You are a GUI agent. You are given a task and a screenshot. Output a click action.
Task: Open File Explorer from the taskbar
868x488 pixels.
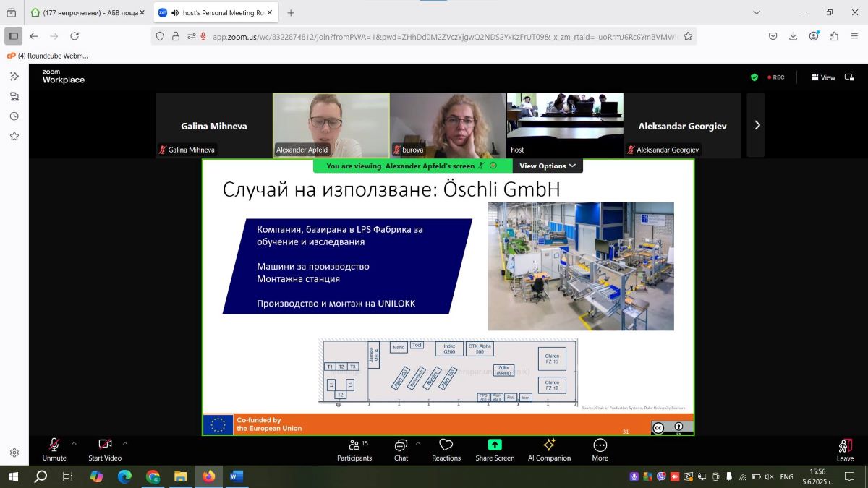coord(181,476)
